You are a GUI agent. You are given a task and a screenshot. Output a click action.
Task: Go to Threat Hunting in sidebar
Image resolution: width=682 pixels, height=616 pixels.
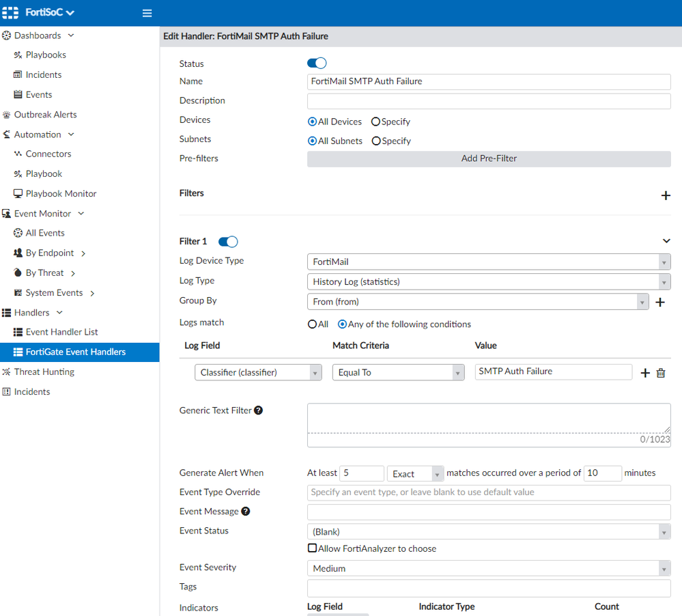click(x=44, y=372)
